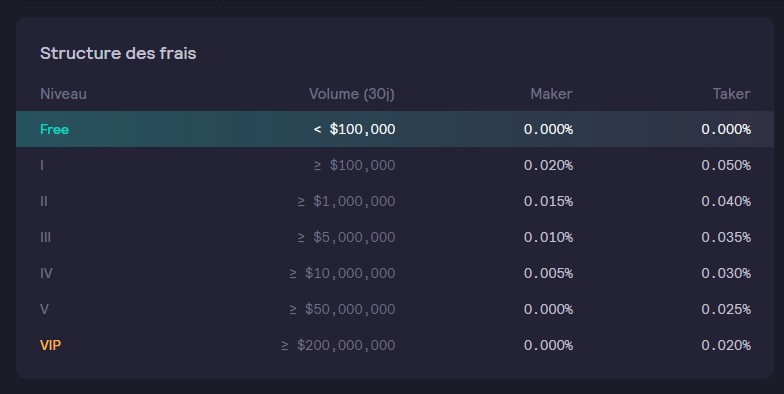Select level II tier row

(x=395, y=201)
